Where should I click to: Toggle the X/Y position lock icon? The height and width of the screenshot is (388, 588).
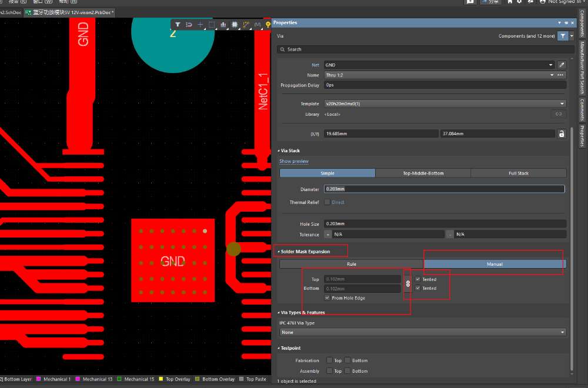(562, 134)
